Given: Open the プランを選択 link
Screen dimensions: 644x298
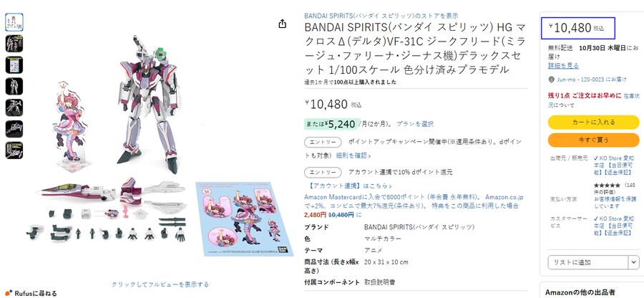Looking at the screenshot, I should pos(415,124).
